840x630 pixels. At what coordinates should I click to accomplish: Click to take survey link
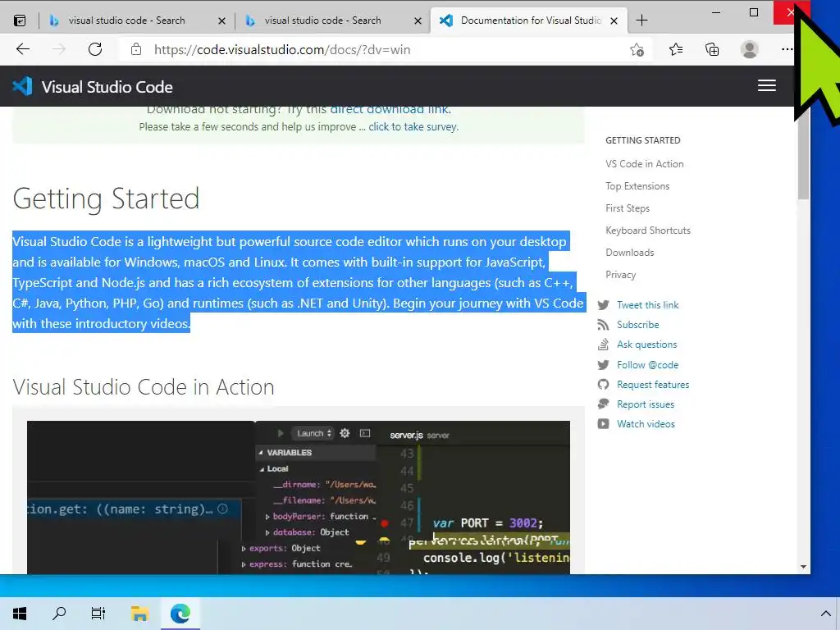[x=413, y=127]
